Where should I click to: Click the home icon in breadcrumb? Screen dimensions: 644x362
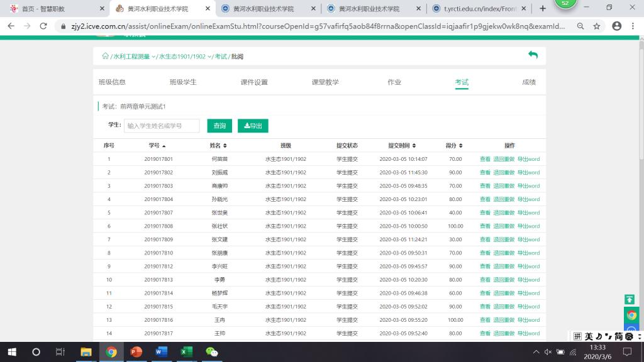105,56
